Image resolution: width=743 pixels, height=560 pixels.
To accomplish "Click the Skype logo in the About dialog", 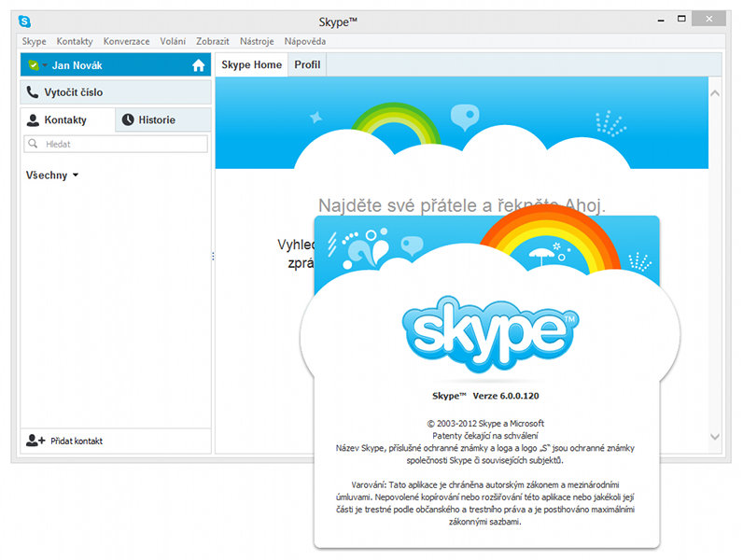I will pos(490,334).
